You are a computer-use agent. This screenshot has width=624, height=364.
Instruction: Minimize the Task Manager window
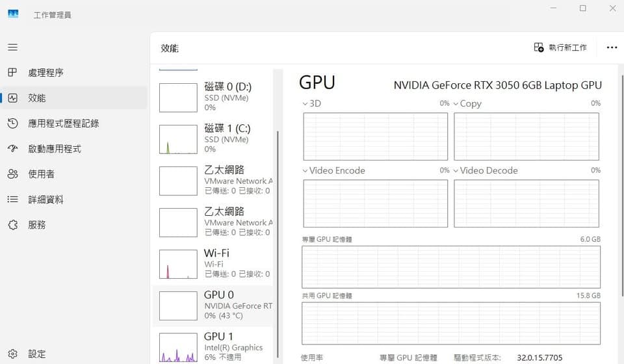click(553, 8)
